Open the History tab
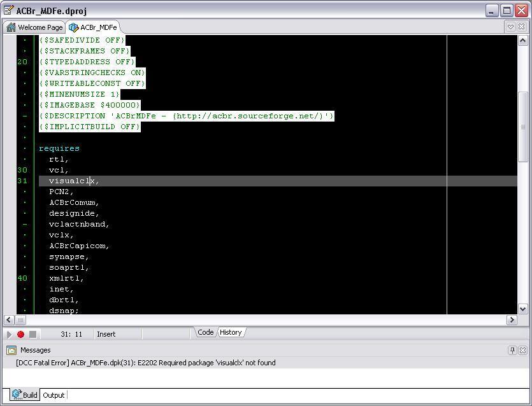532x406 pixels. coord(231,332)
